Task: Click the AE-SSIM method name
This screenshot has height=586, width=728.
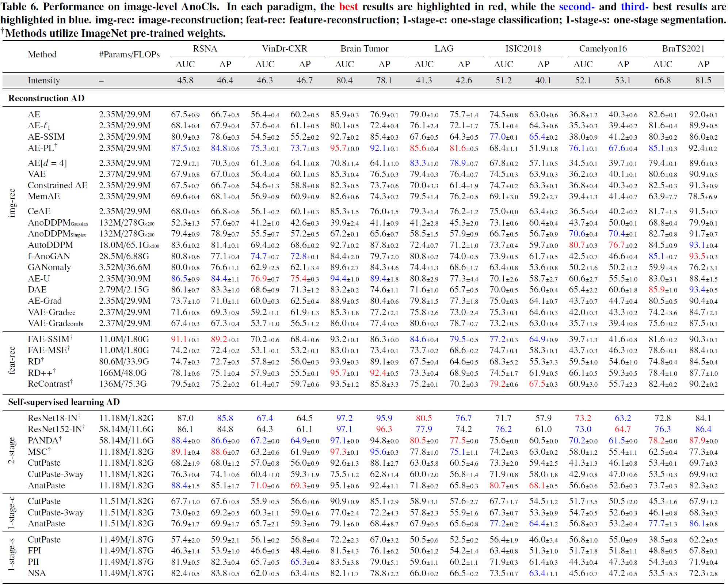Action: click(46, 137)
